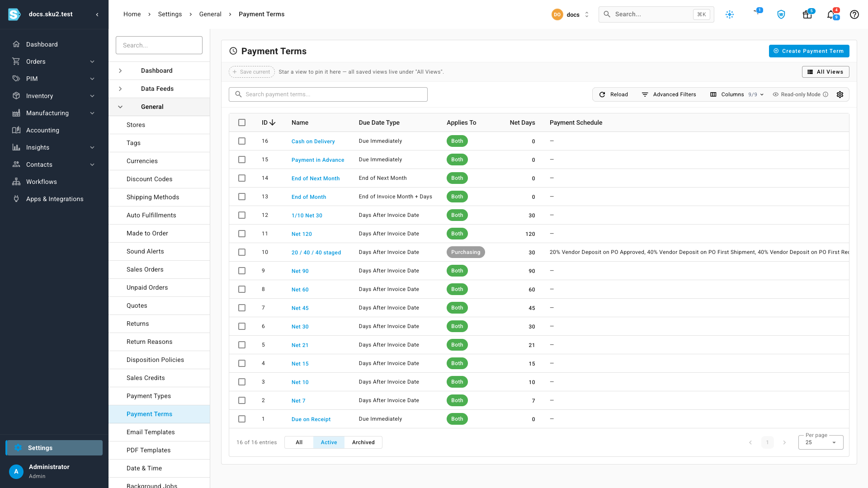Check the Net 120 row checkbox
This screenshot has height=488, width=868.
pos(242,234)
